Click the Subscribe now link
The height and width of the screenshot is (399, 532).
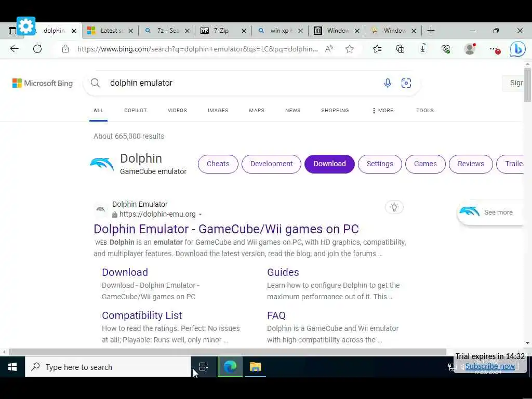click(x=490, y=366)
